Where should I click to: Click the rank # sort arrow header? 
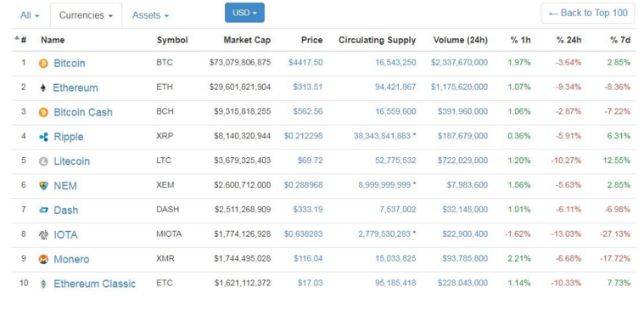tap(20, 39)
